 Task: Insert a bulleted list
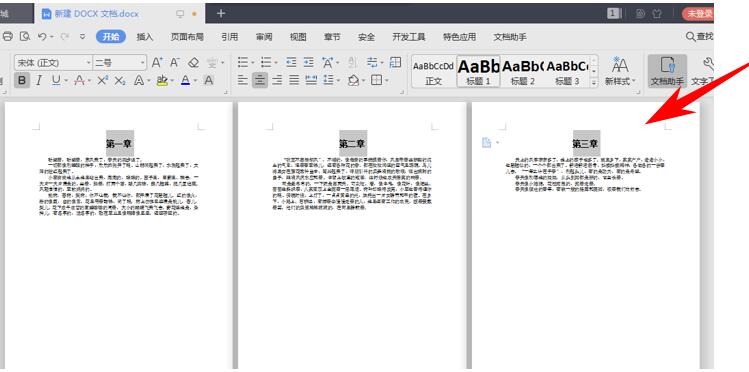[x=243, y=63]
